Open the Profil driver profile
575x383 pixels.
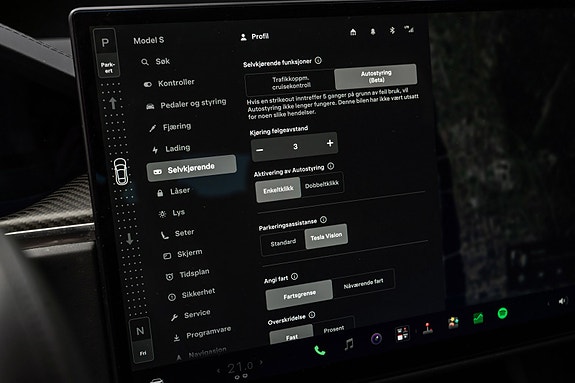coord(254,37)
